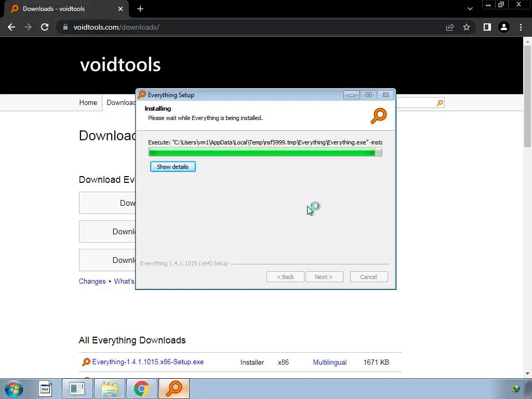Viewport: 532px width, 399px height.
Task: Bookmark this page with the star icon
Action: 467,27
